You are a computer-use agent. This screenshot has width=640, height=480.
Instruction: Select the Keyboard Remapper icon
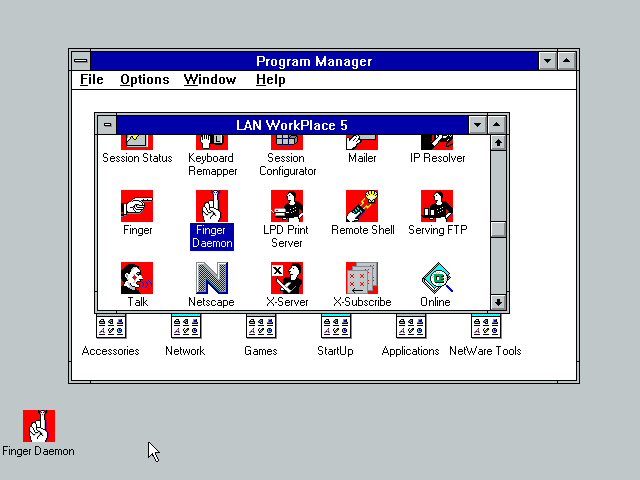point(212,142)
